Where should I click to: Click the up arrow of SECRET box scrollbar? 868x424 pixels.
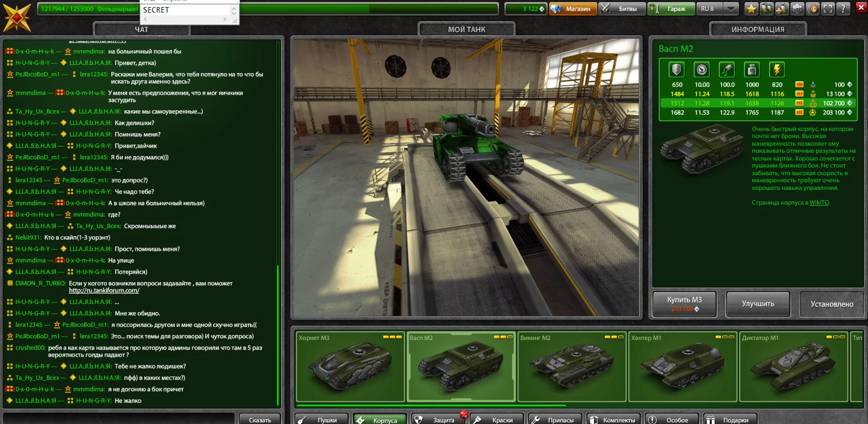pyautogui.click(x=234, y=8)
